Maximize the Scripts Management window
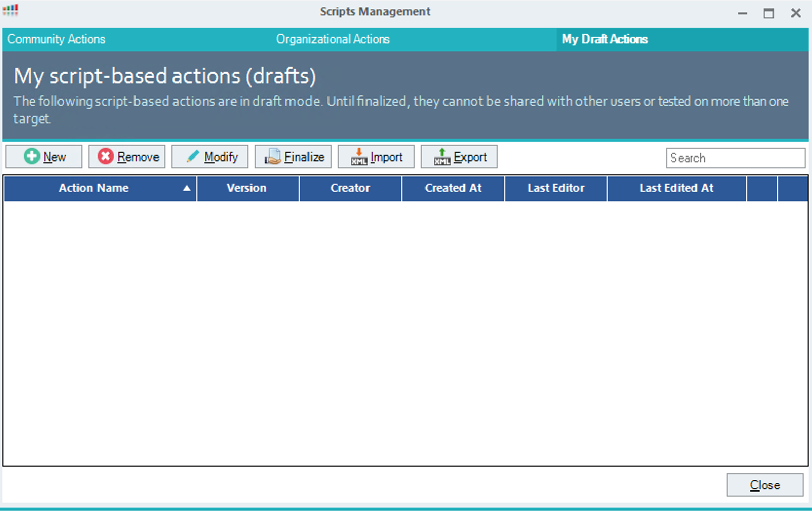812x511 pixels. point(768,13)
